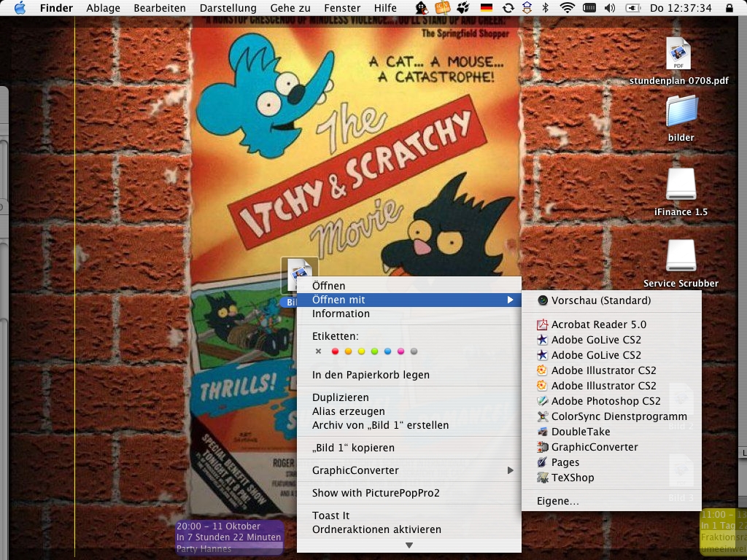The height and width of the screenshot is (560, 747).
Task: Click the black hooded character menu bar icon
Action: point(422,7)
